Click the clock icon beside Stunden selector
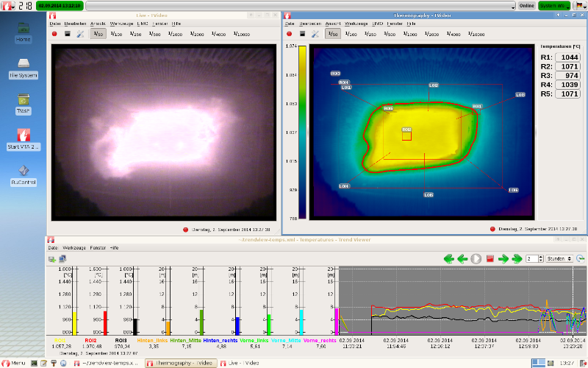The width and height of the screenshot is (588, 368). [580, 259]
